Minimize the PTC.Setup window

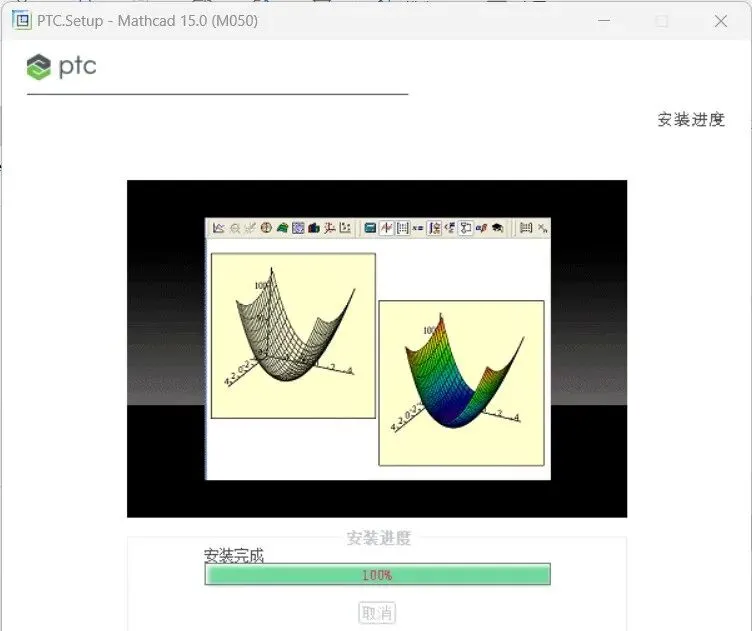(604, 21)
